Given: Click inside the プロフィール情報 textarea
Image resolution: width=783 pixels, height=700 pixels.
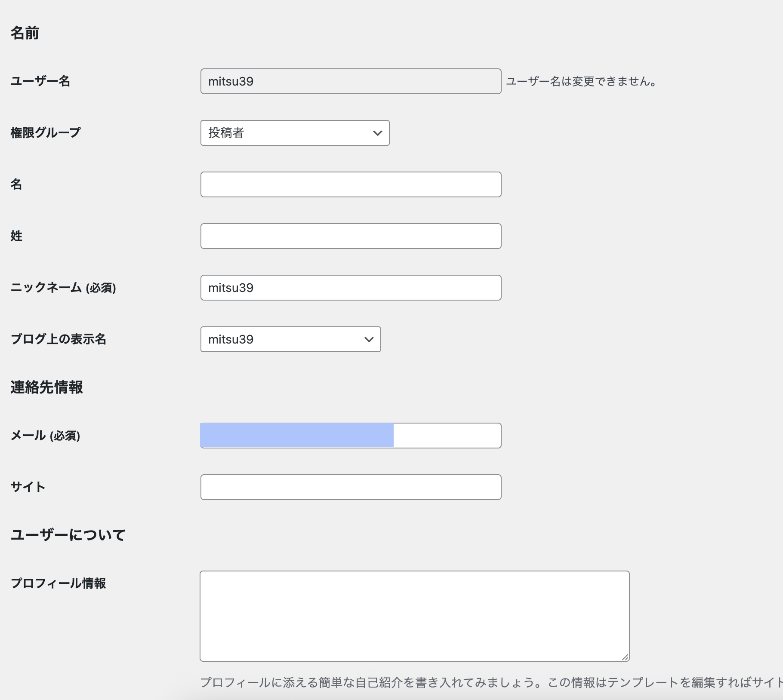Looking at the screenshot, I should (x=414, y=616).
